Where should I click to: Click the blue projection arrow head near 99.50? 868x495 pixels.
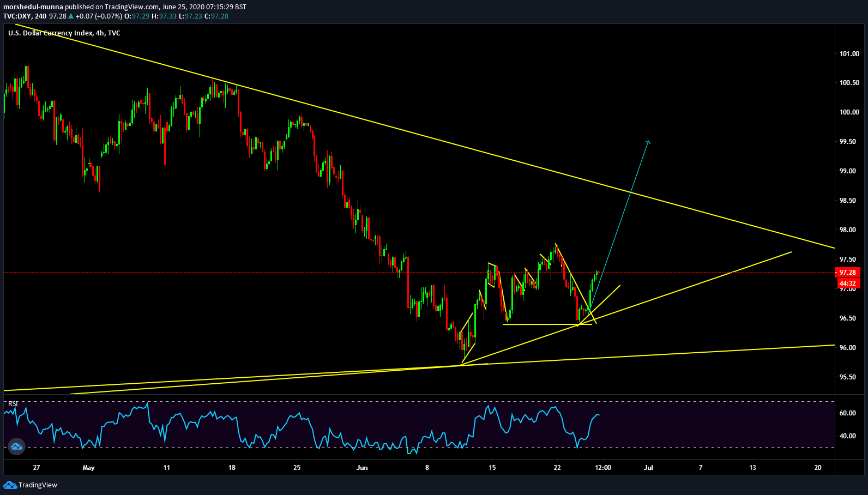click(648, 142)
